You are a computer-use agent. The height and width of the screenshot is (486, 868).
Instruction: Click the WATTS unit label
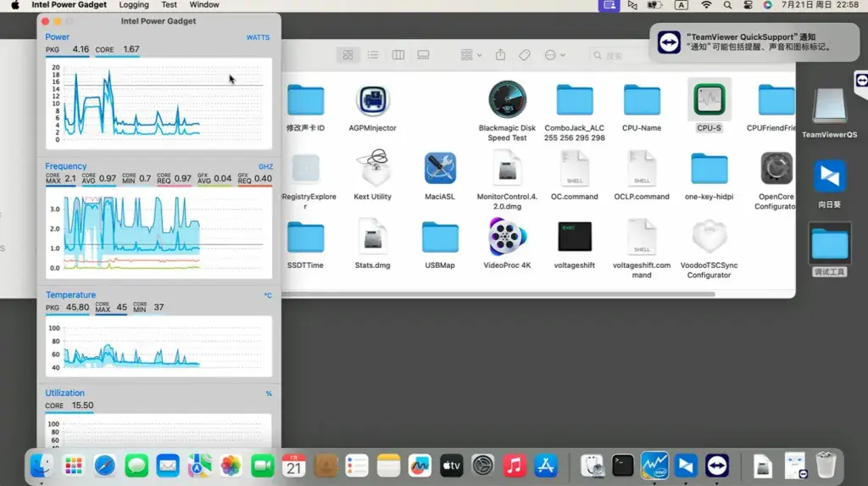(258, 37)
